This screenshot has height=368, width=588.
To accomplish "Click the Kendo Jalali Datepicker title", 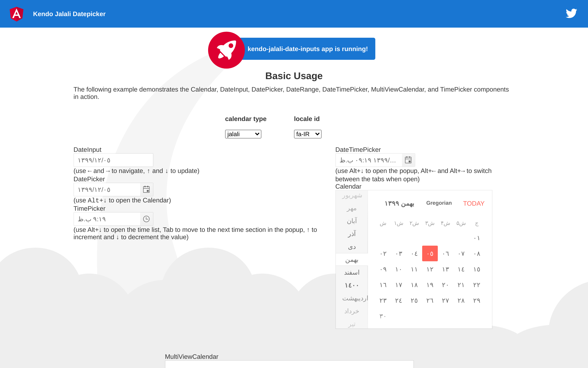I will pyautogui.click(x=69, y=14).
